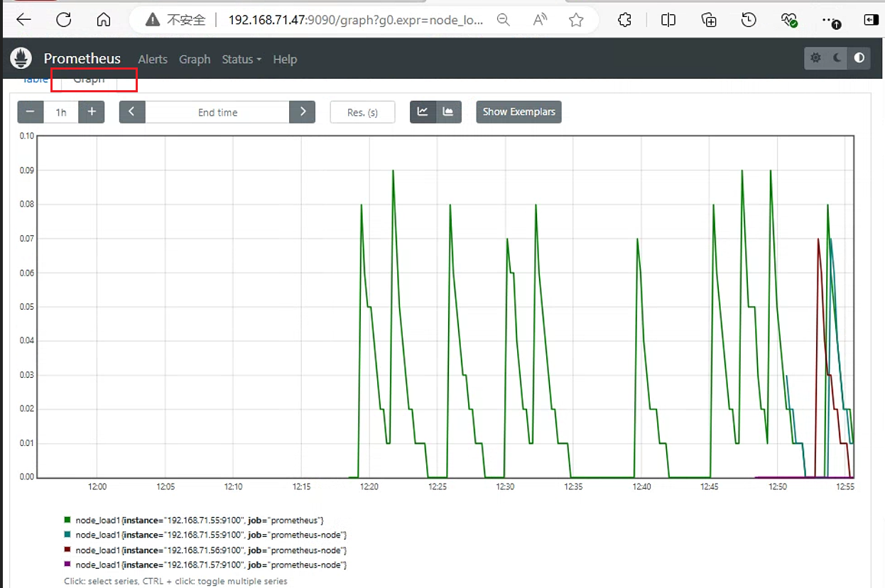Select the green prometheus job series swatch
This screenshot has height=588, width=885.
coord(67,520)
